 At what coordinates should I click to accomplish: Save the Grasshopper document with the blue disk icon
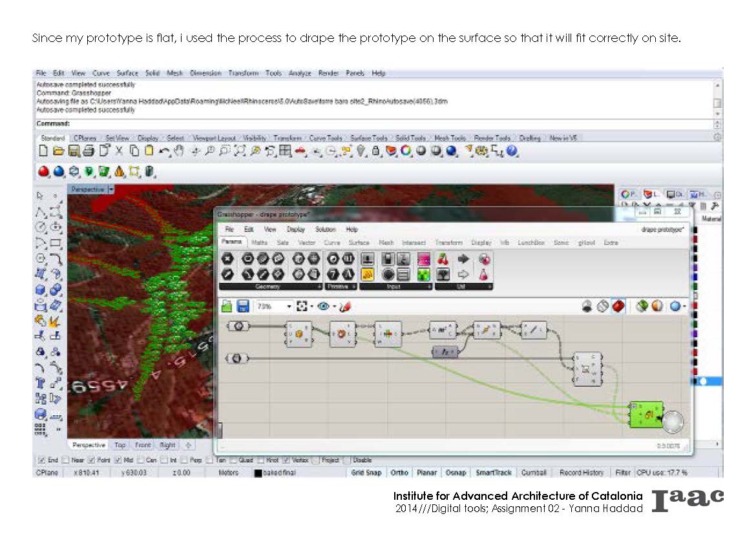coord(243,306)
